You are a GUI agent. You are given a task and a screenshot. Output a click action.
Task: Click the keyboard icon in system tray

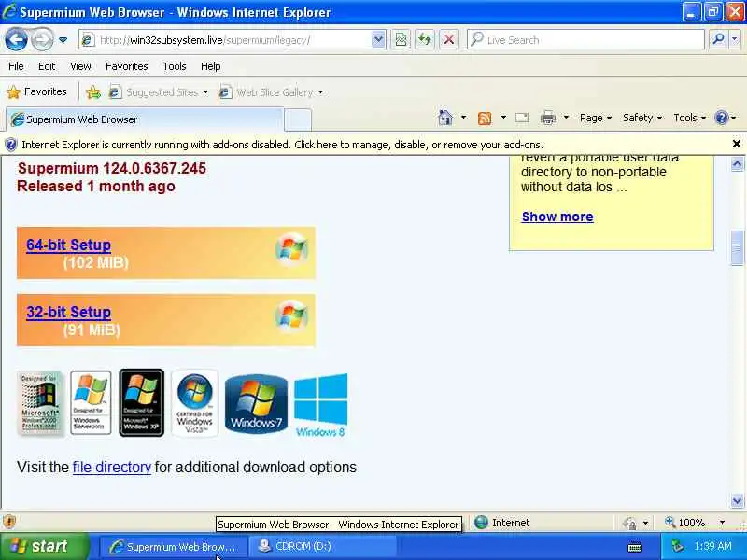click(635, 548)
